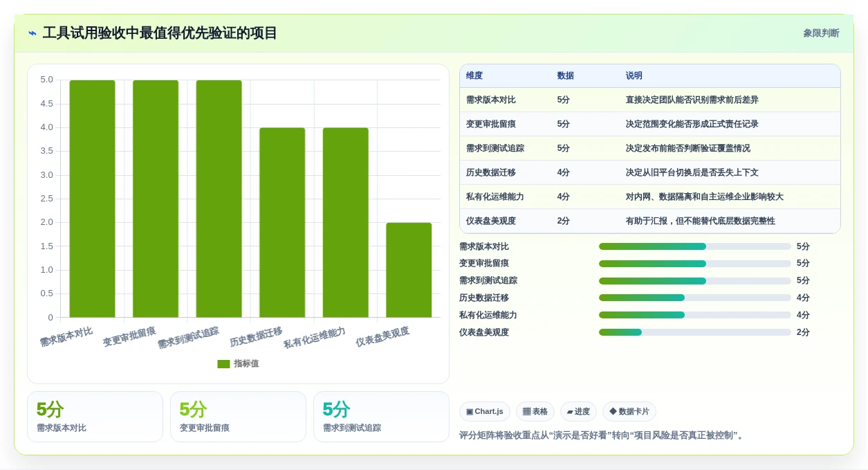Select the Chart.js tag chip
Viewport: 868px width, 470px height.
pyautogui.click(x=485, y=412)
